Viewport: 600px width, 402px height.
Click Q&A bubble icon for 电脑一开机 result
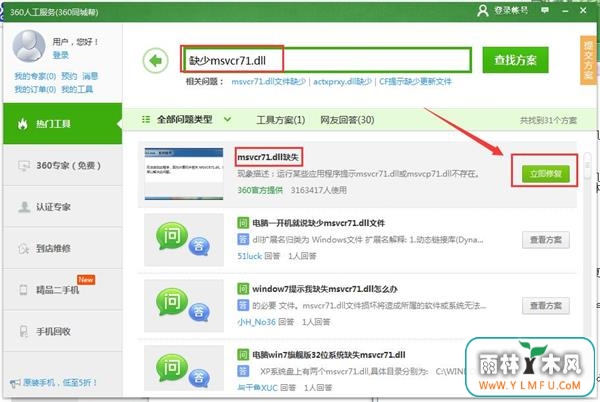(x=183, y=239)
